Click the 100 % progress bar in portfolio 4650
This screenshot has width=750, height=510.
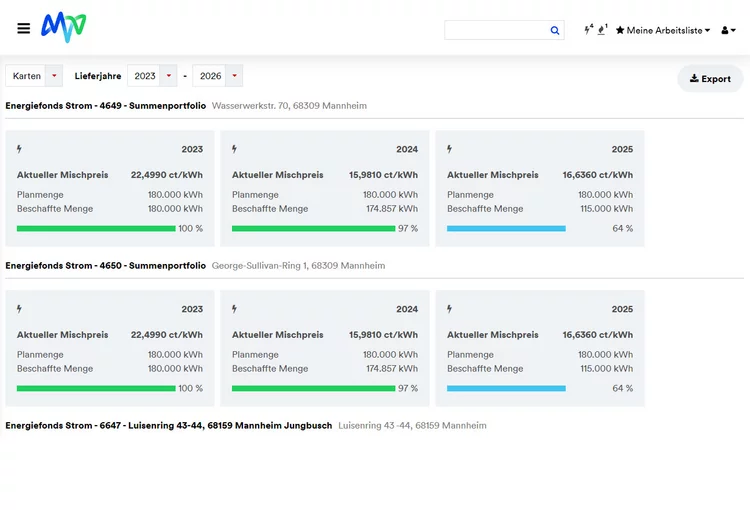pos(96,388)
